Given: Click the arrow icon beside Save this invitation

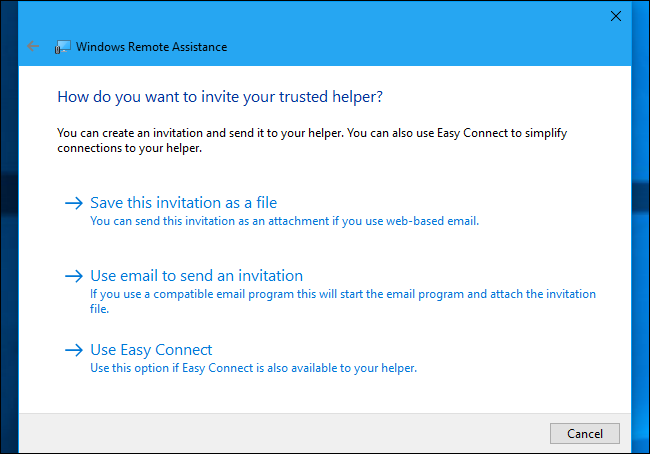Looking at the screenshot, I should [x=73, y=203].
